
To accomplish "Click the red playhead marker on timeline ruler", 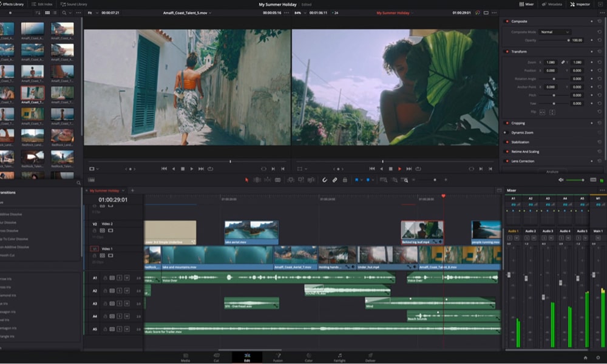I will tap(443, 196).
